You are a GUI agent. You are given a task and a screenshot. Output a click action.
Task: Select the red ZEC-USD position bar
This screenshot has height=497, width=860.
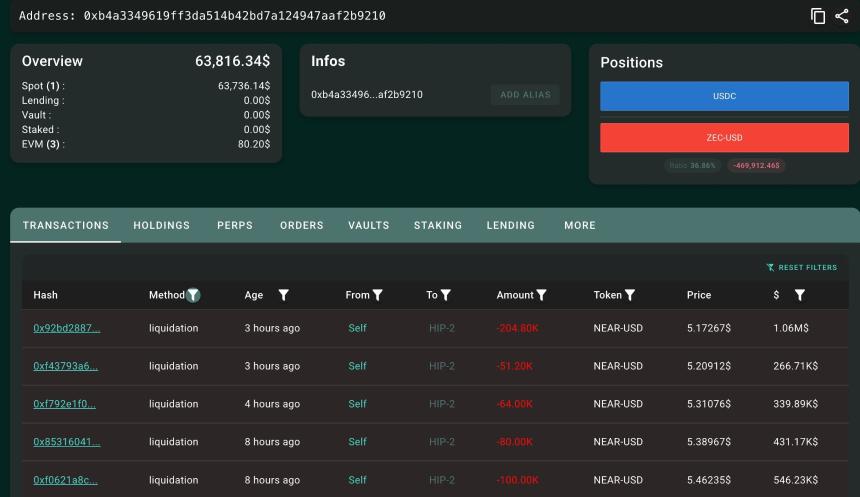tap(724, 138)
